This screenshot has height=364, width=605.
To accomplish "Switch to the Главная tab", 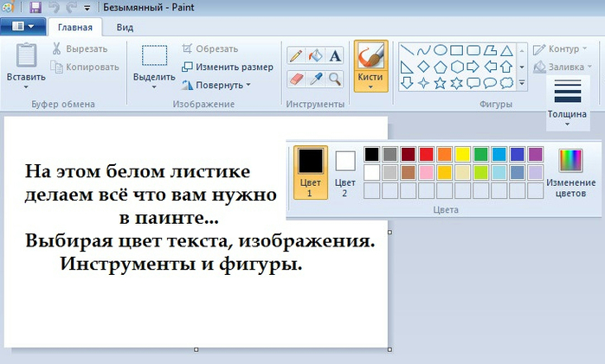I will (75, 28).
